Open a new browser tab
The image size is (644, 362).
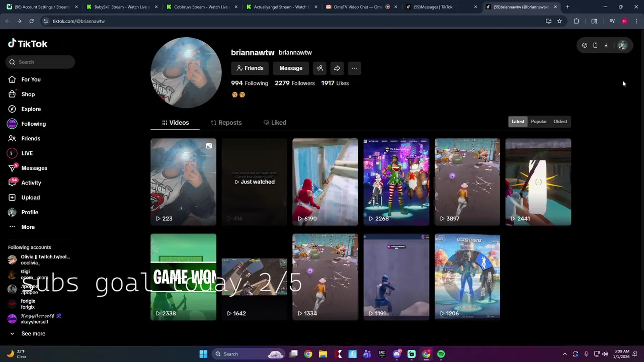coord(567,7)
